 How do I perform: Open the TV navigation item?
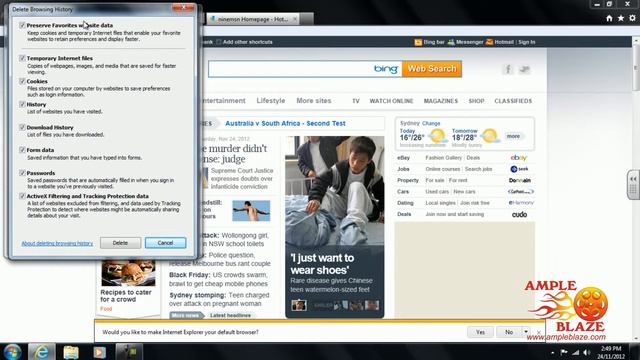pyautogui.click(x=356, y=101)
